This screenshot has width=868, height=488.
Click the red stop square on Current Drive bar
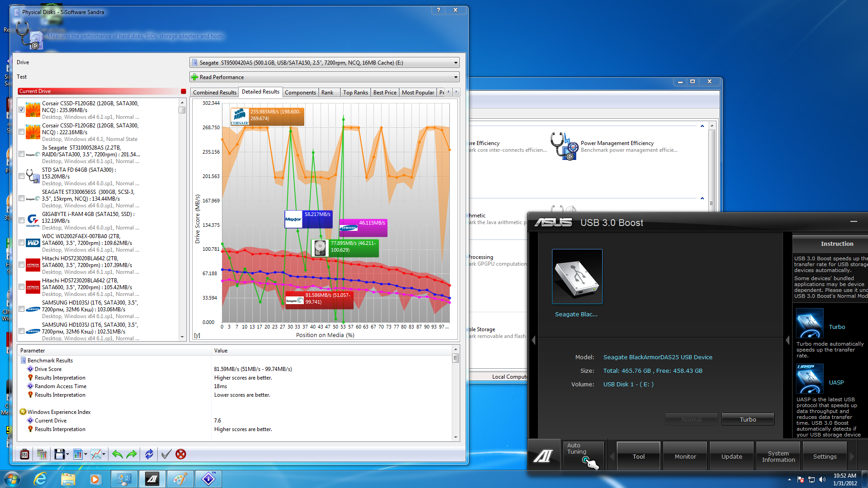click(x=184, y=91)
